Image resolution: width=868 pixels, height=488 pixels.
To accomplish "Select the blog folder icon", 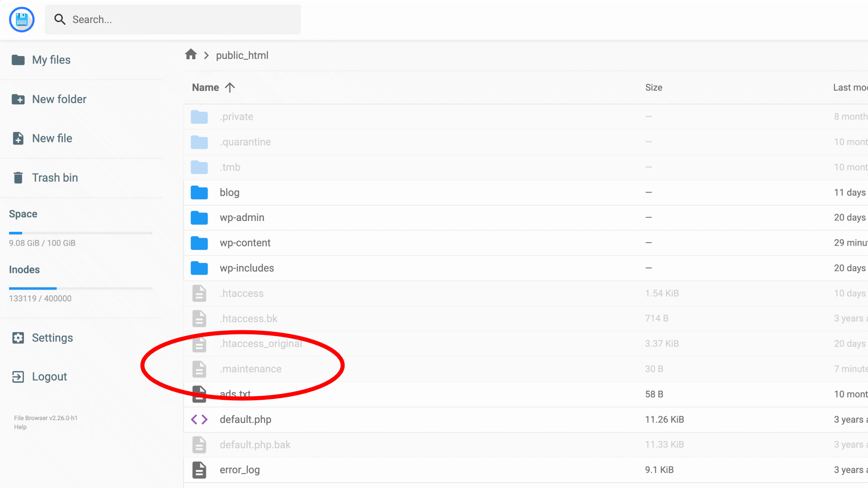I will pos(199,192).
